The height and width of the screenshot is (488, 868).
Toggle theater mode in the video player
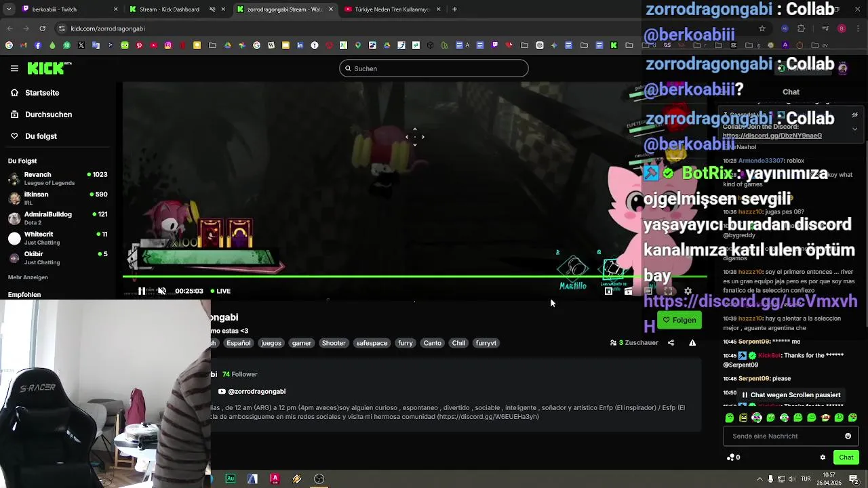[648, 291]
